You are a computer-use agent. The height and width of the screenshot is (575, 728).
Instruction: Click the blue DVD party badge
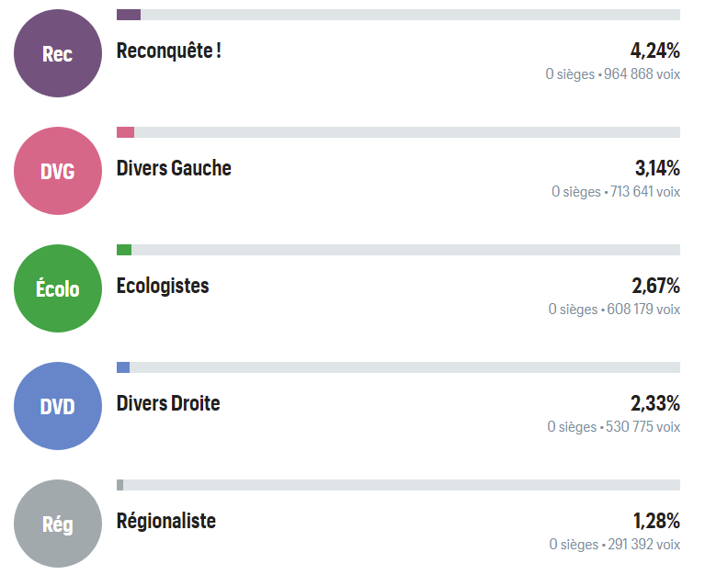(x=57, y=407)
